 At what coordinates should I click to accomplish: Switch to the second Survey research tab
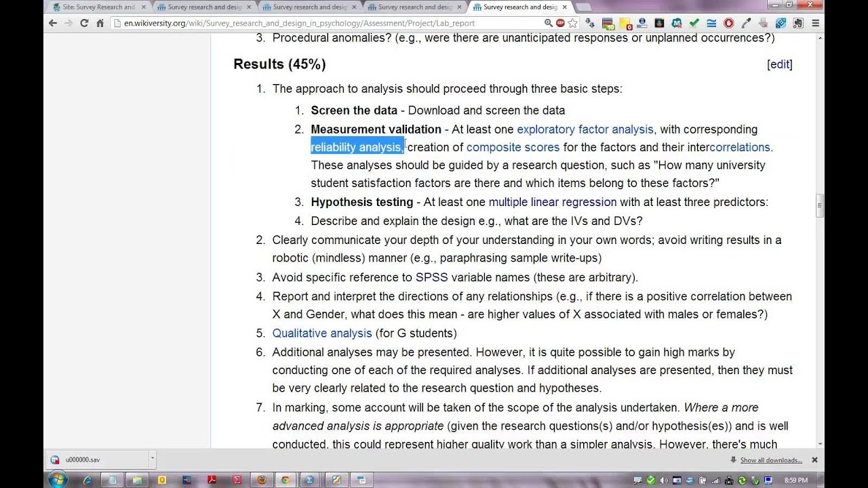(x=203, y=7)
